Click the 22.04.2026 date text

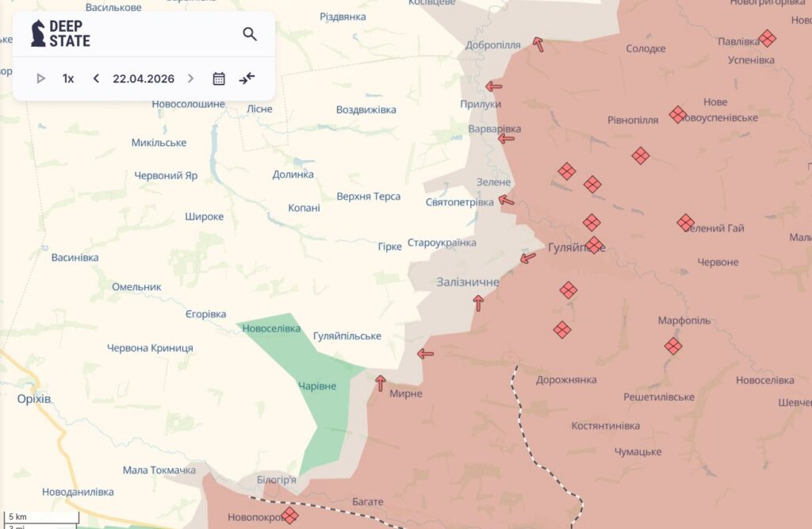[x=144, y=79]
